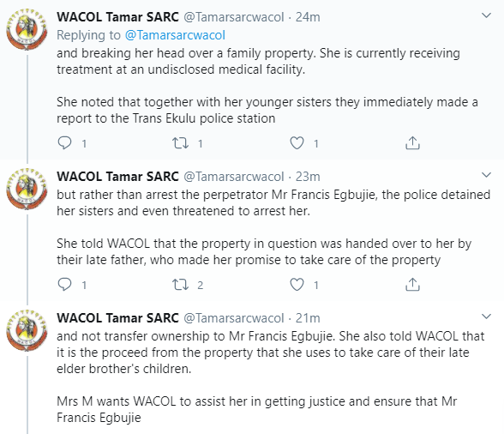Viewport: 504px width, 434px height.
Task: Open the @Tamarsarcwacol replying-to link
Action: coord(175,35)
